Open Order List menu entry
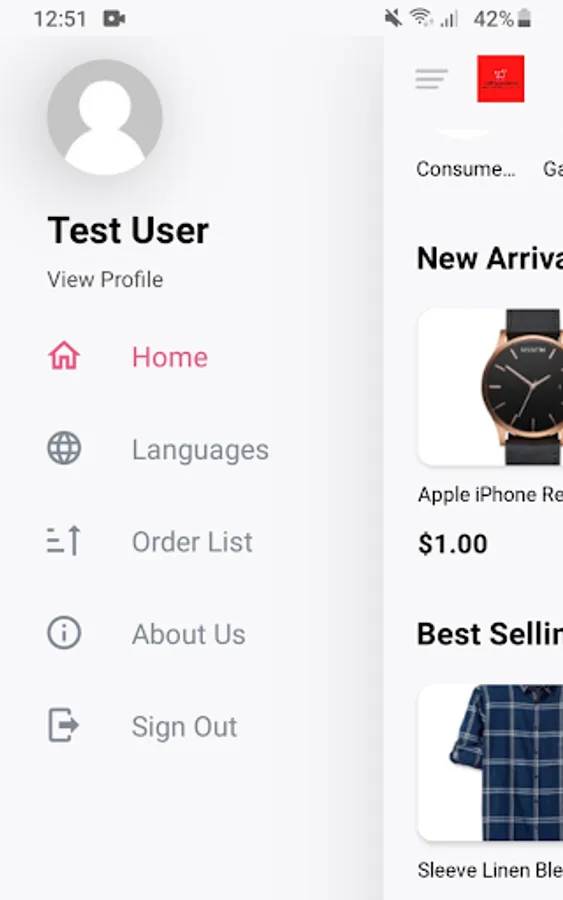This screenshot has height=900, width=563. 192,542
